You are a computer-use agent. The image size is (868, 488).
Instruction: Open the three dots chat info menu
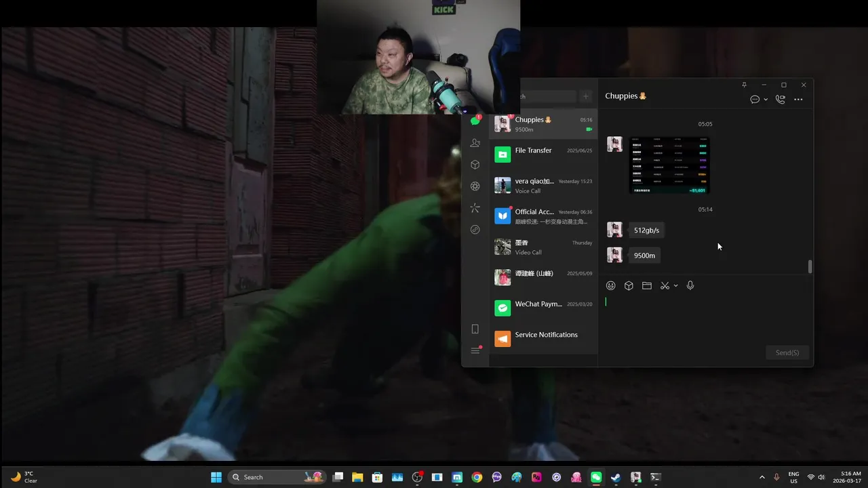798,100
